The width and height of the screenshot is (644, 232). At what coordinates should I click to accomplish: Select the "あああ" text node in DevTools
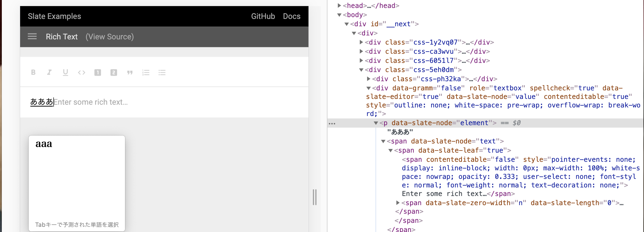[400, 132]
